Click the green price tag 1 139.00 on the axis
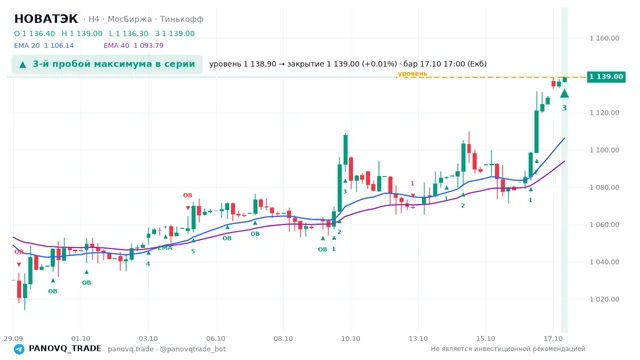 pos(606,77)
